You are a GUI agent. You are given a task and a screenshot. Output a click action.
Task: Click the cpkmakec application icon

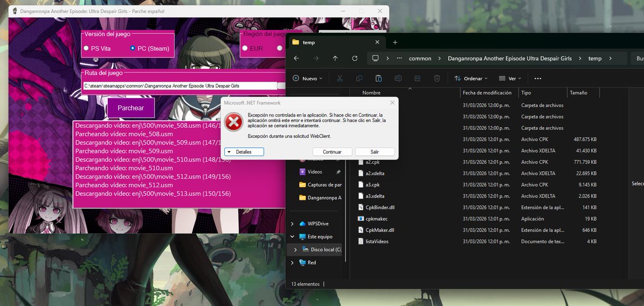[x=361, y=218]
